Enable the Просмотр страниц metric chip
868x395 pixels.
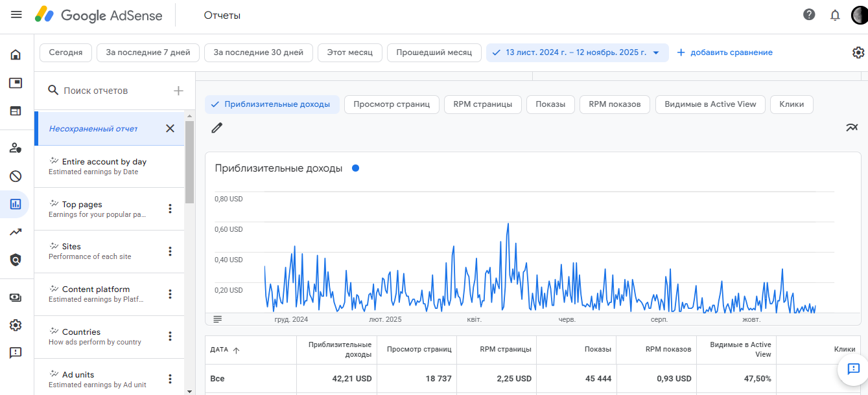(x=392, y=104)
